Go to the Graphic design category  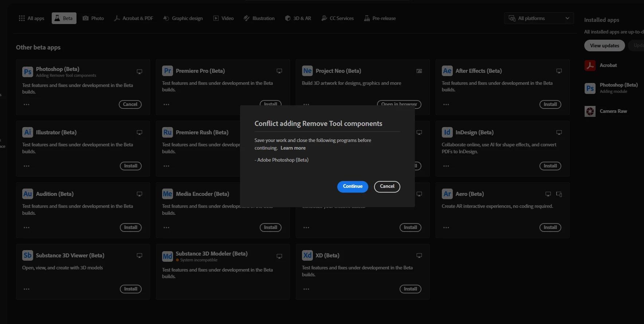(x=183, y=18)
